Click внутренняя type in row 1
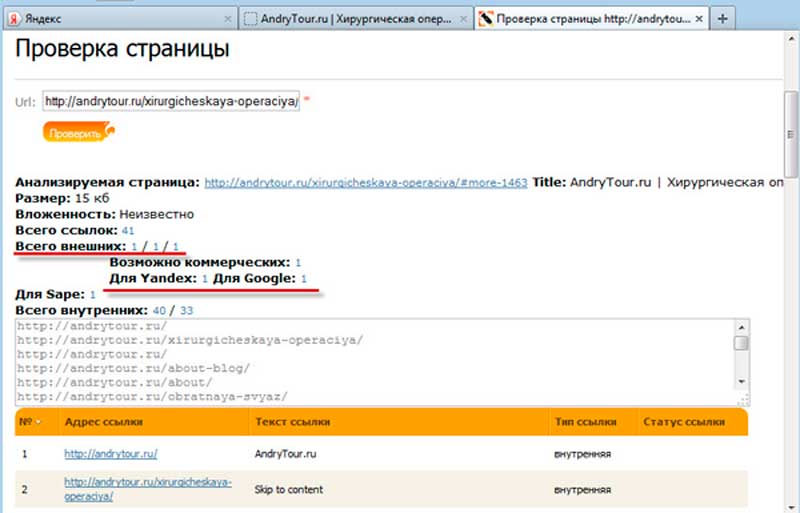 (582, 454)
